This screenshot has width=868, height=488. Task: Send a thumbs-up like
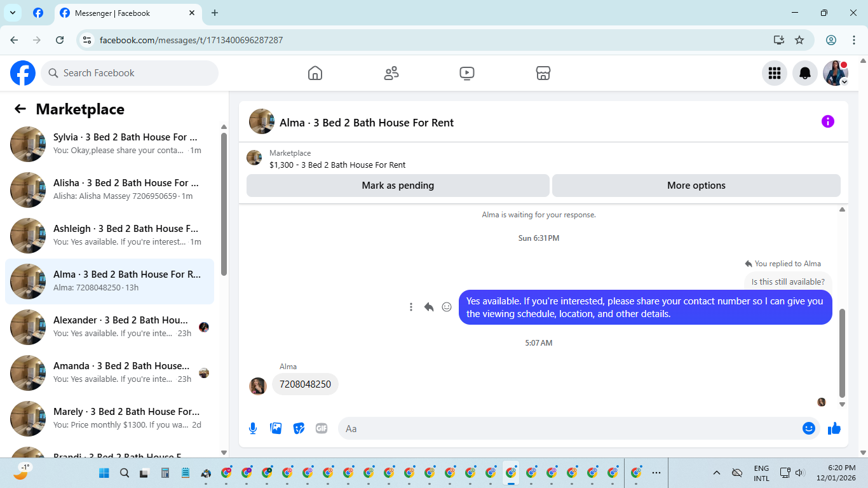click(834, 429)
